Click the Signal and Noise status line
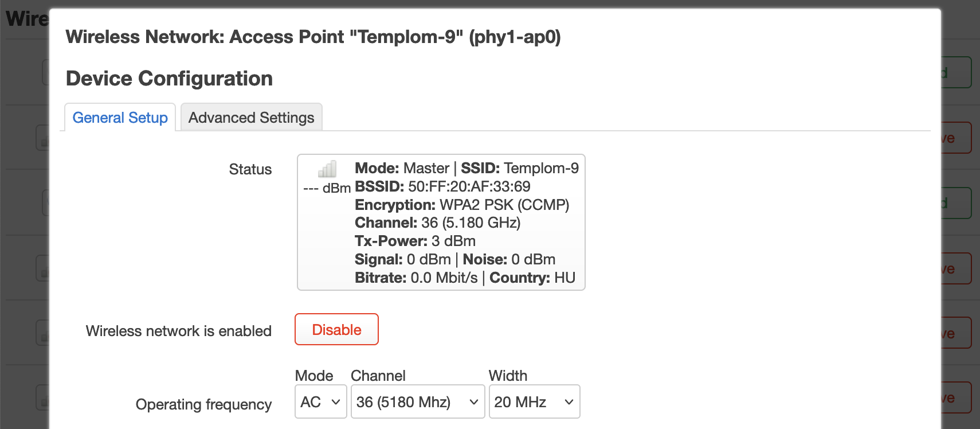Image resolution: width=980 pixels, height=429 pixels. pyautogui.click(x=455, y=259)
